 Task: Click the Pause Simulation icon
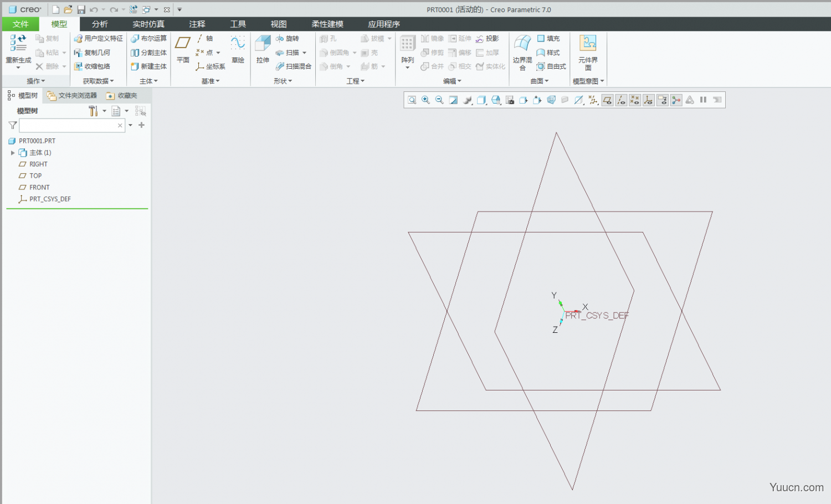[703, 100]
